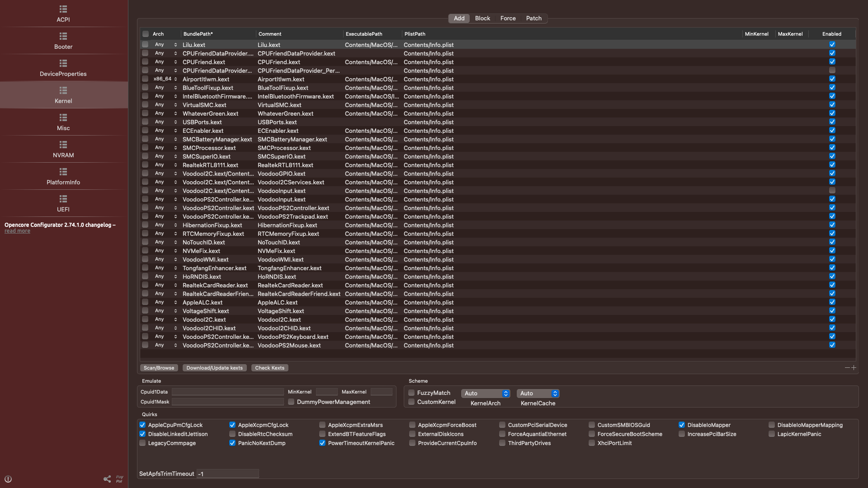Click the Download/Update kexts button
The width and height of the screenshot is (868, 488).
tap(214, 368)
